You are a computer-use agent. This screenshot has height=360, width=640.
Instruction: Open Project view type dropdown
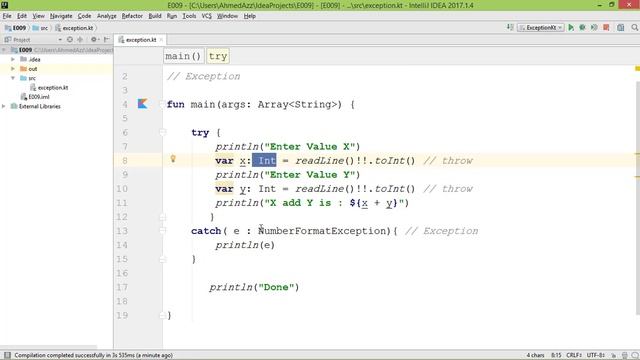60,40
